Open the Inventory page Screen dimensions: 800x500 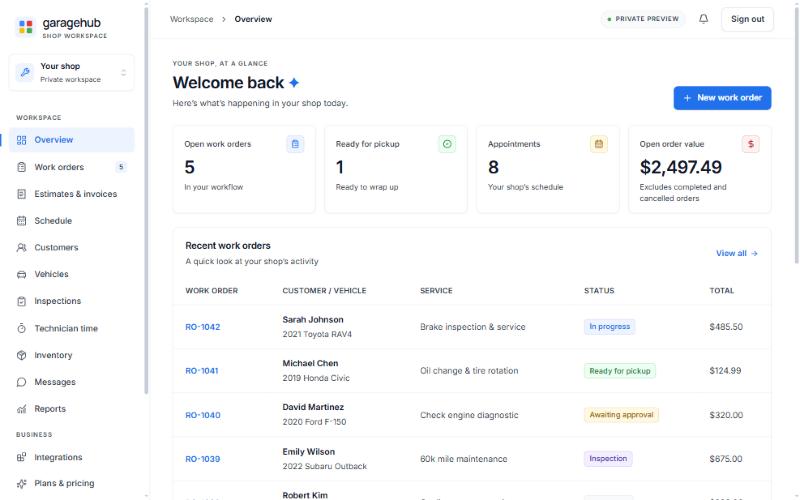71,355
